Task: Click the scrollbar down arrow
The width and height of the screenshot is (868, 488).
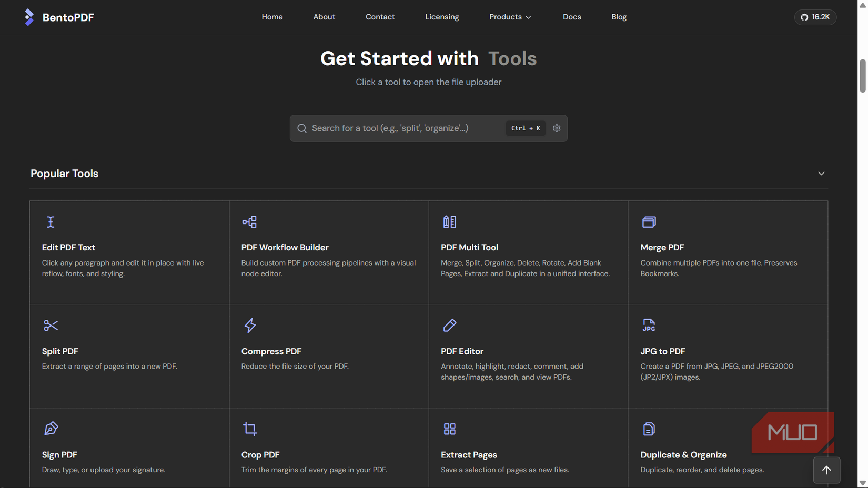Action: 863,483
